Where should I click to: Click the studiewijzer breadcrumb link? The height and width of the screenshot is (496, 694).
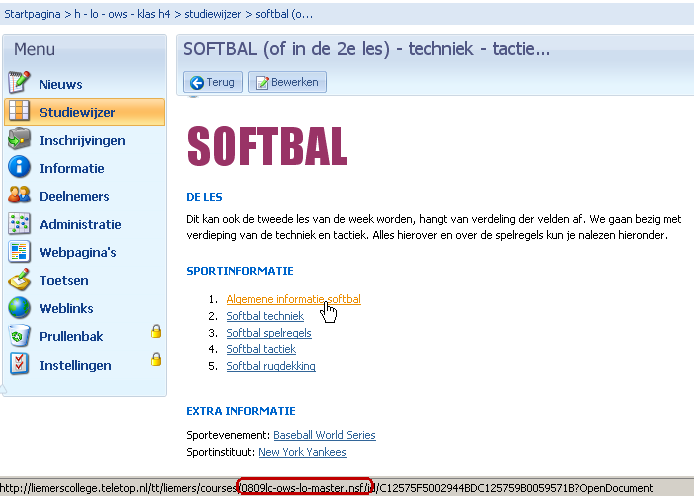213,14
